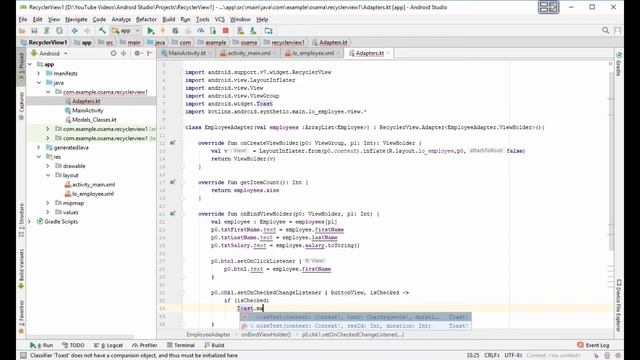This screenshot has height=360, width=640.
Task: Expand the values folder
Action: (48, 212)
